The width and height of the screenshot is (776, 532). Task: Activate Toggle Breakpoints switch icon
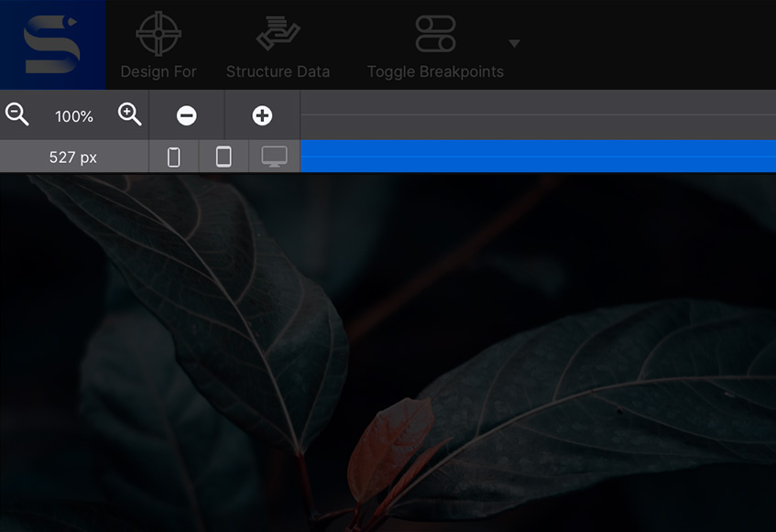point(435,34)
